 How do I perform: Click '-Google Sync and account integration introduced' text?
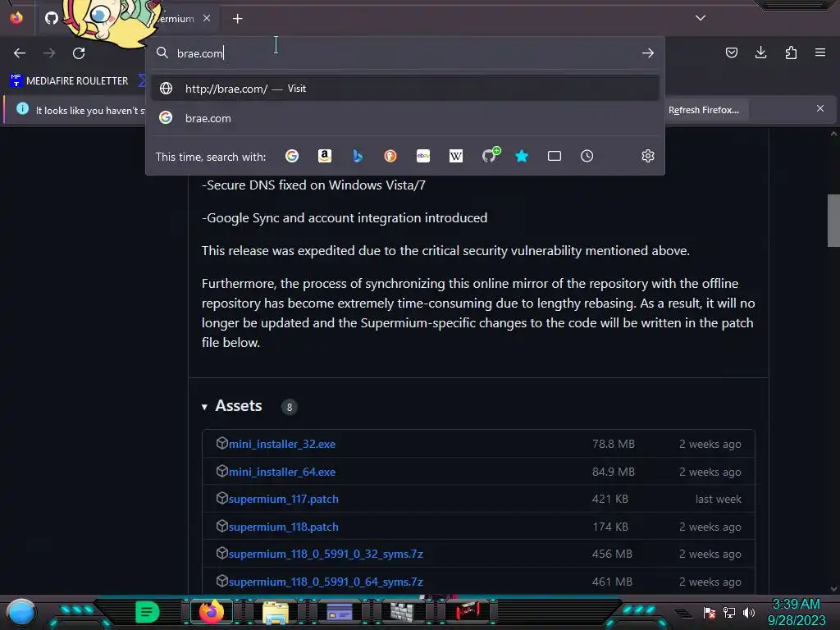click(345, 218)
